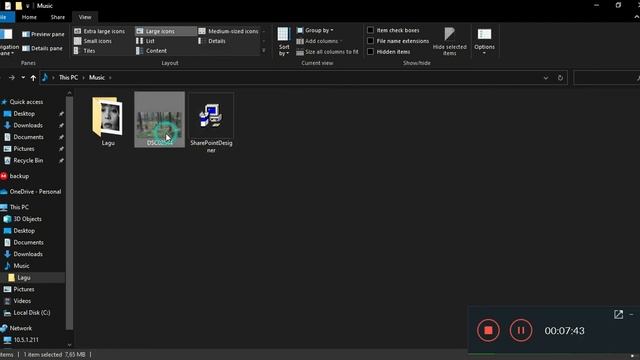This screenshot has height=360, width=640.
Task: Refresh the current folder
Action: pos(560,78)
